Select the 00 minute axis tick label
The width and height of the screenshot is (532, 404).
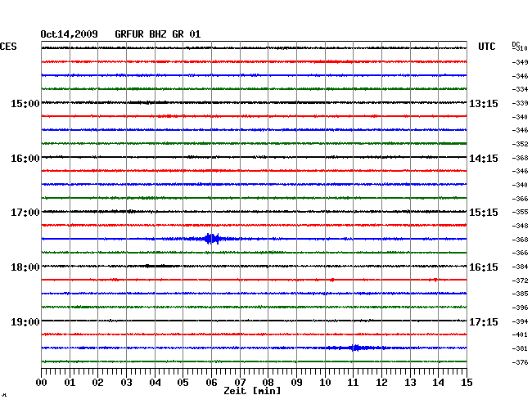[x=42, y=383]
